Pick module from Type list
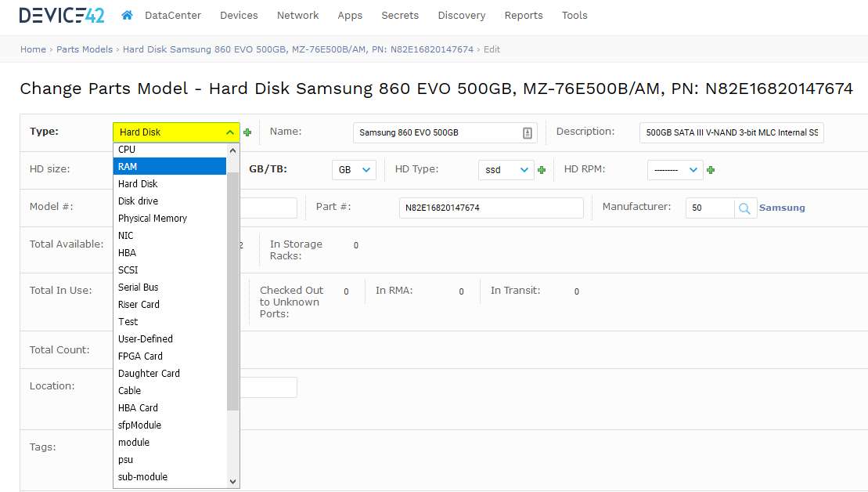Image resolution: width=868 pixels, height=492 pixels. [x=170, y=441]
